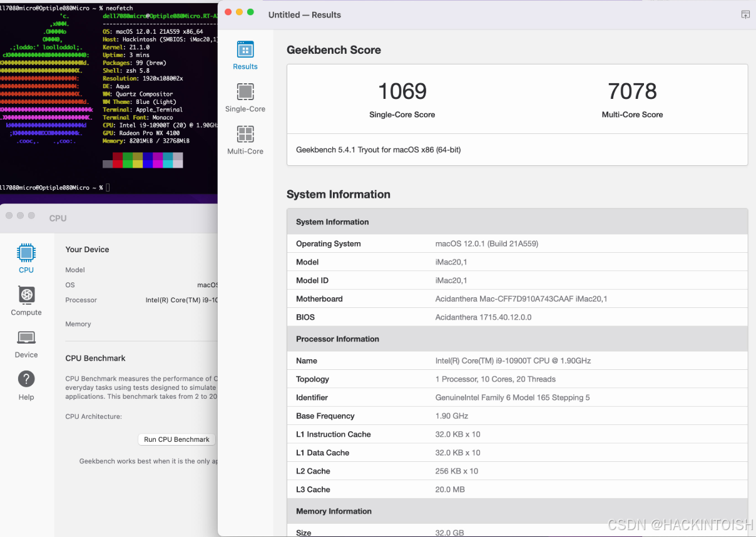Click the Host Hackintosh line in Terminal
Viewport: 756px width, 537px height.
(x=160, y=39)
